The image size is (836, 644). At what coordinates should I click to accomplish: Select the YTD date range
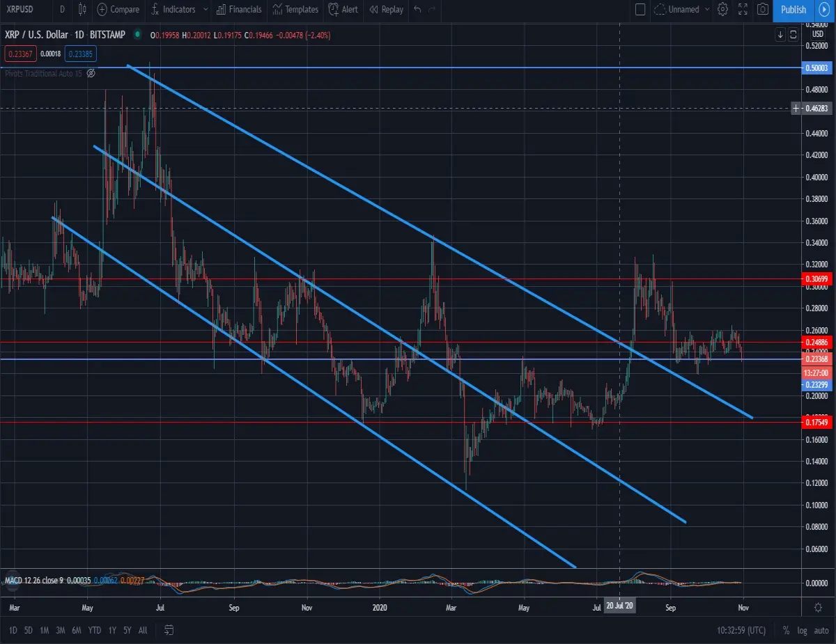click(94, 630)
